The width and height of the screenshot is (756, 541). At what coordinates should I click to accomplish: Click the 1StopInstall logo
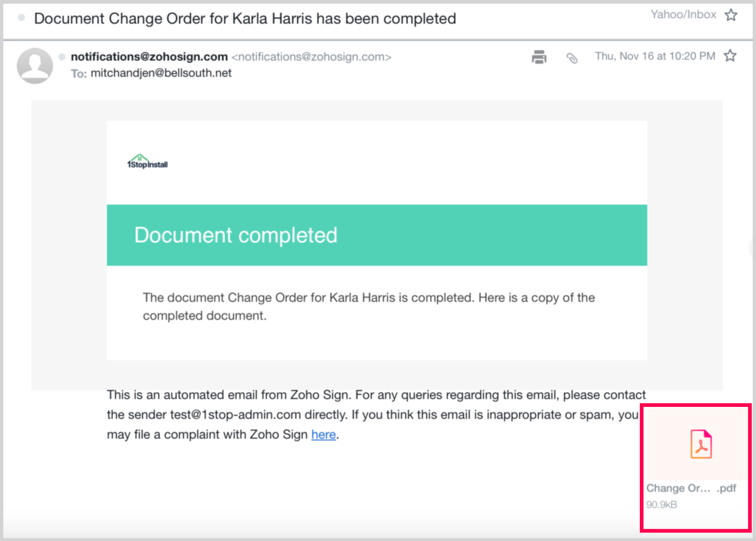pos(147,162)
